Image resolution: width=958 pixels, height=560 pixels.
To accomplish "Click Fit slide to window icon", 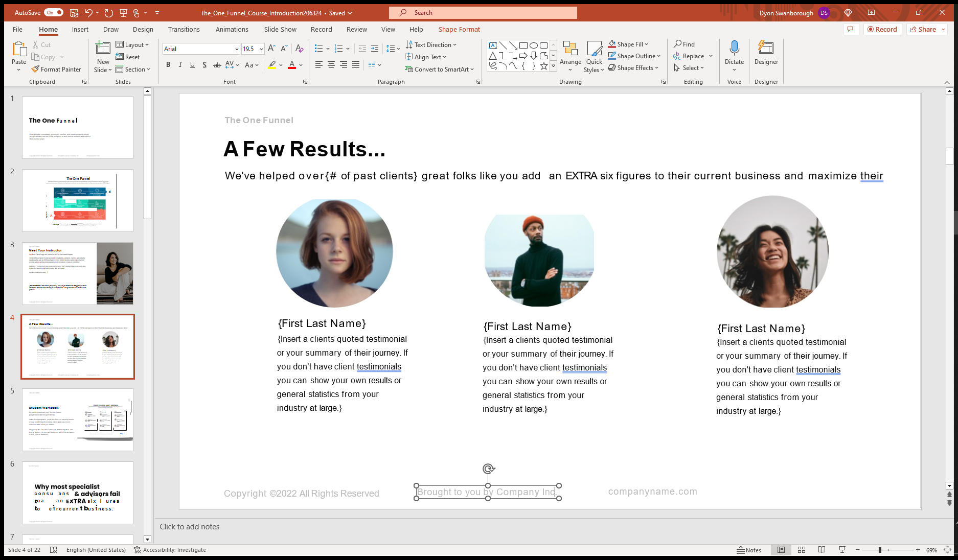I will tap(947, 550).
